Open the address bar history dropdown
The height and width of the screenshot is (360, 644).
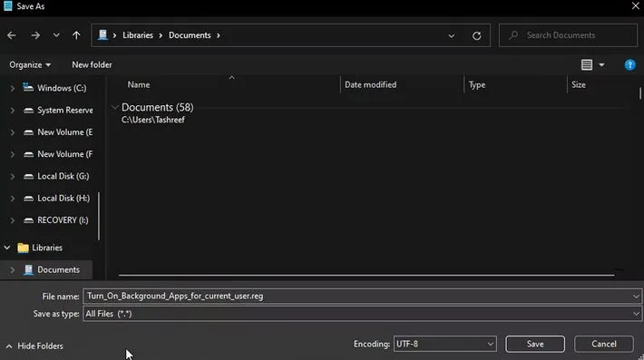coord(452,35)
